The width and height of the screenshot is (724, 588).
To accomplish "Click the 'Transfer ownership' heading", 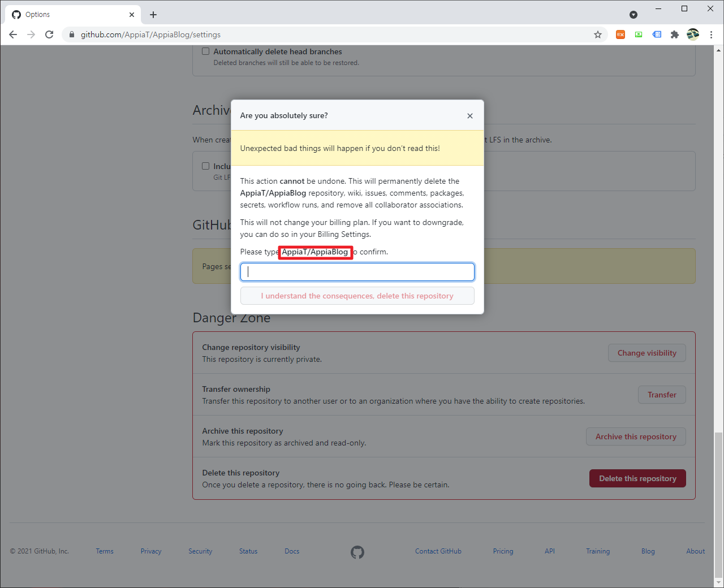I will pos(236,389).
